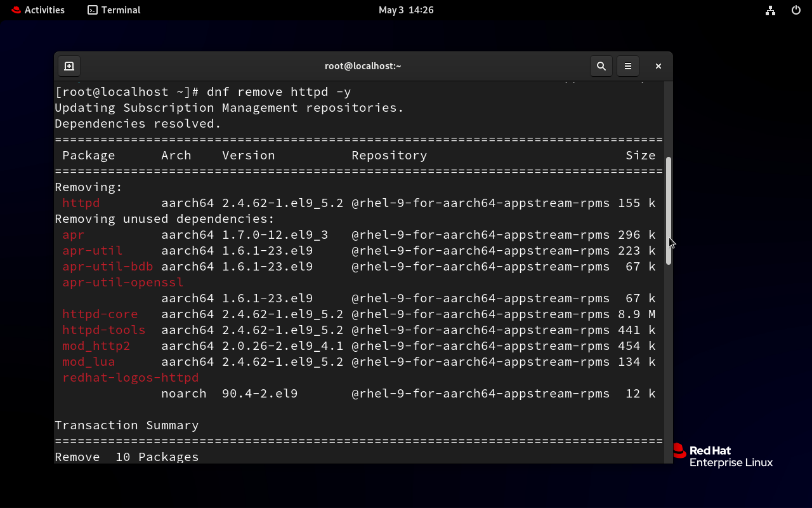This screenshot has width=812, height=508.
Task: Click the 'Repository' column header
Action: click(x=390, y=156)
